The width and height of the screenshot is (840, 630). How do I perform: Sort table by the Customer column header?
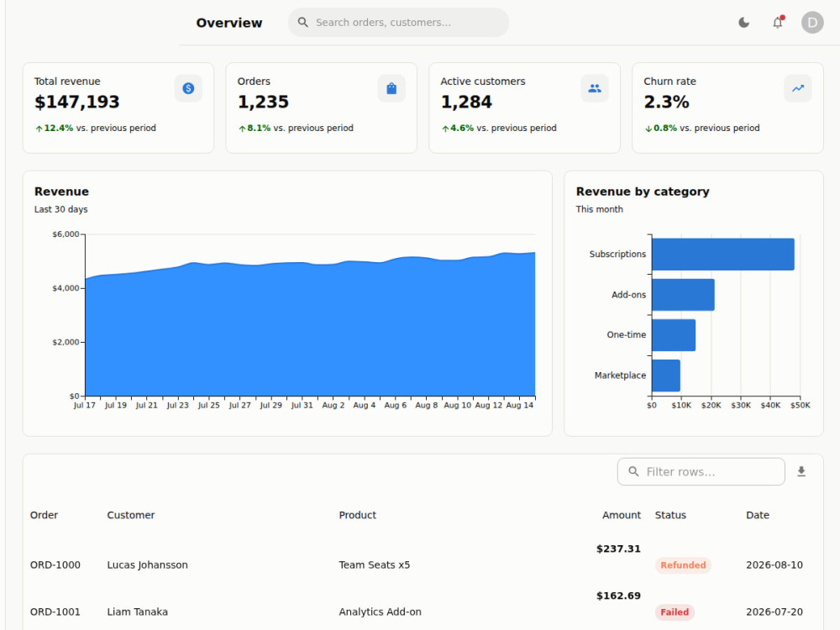[x=131, y=515]
